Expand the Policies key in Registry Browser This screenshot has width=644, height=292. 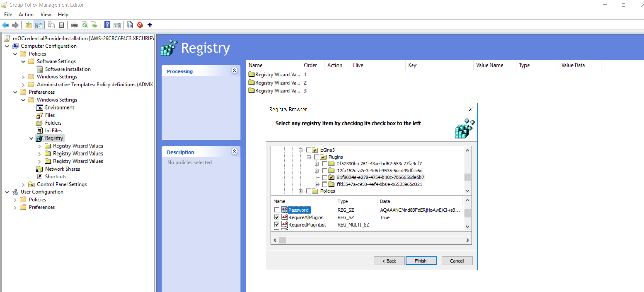tap(301, 191)
